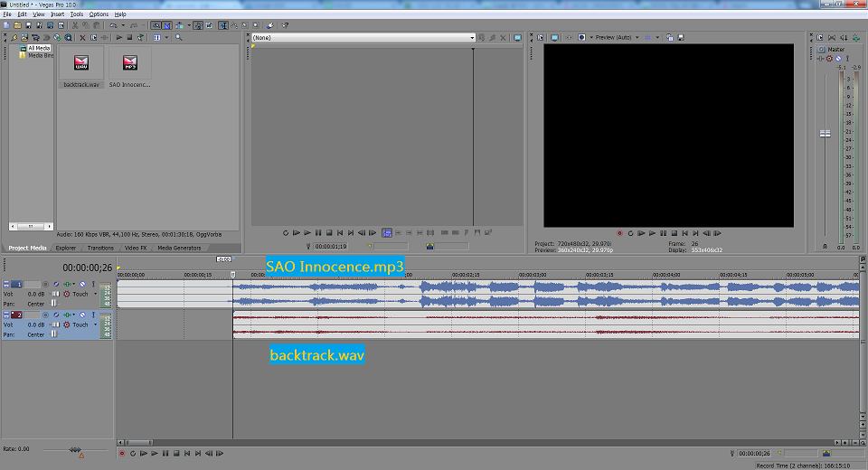Save preview snapshot to file
The width and height of the screenshot is (868, 470).
681,38
